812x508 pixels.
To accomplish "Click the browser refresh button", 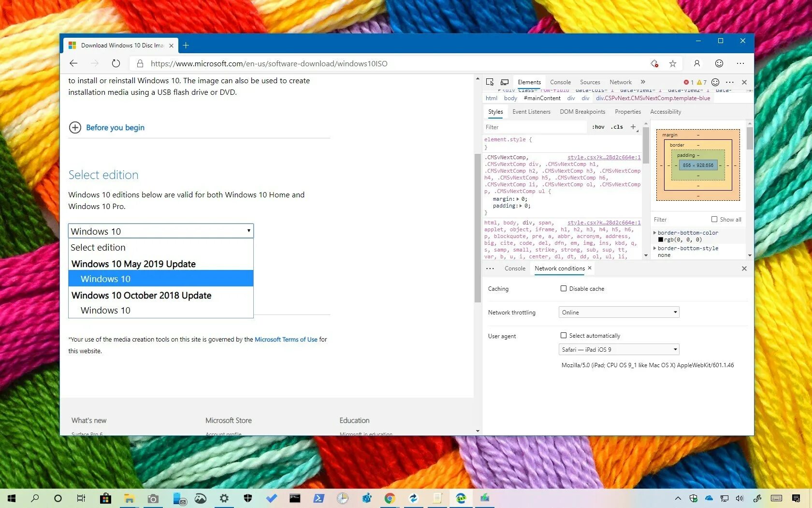I will point(116,63).
